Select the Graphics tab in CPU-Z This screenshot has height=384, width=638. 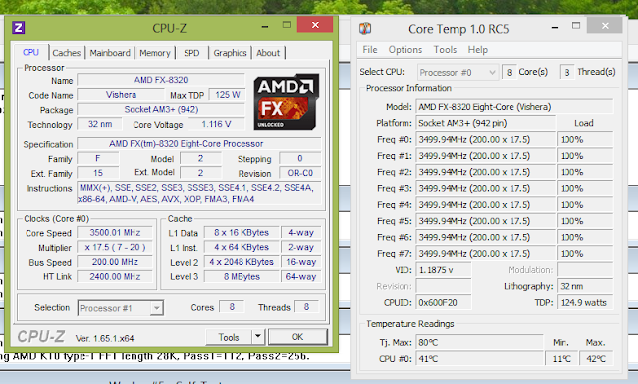click(230, 53)
